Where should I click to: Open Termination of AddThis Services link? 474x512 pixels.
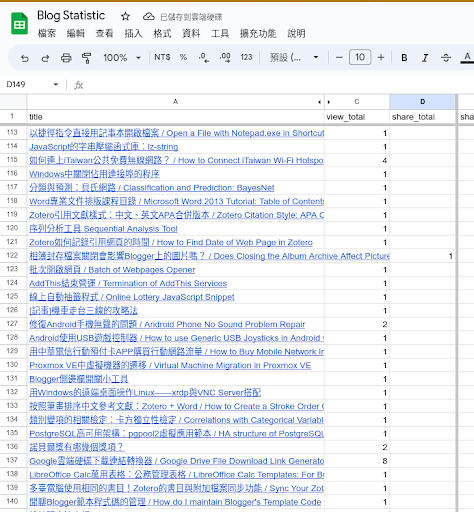click(128, 283)
